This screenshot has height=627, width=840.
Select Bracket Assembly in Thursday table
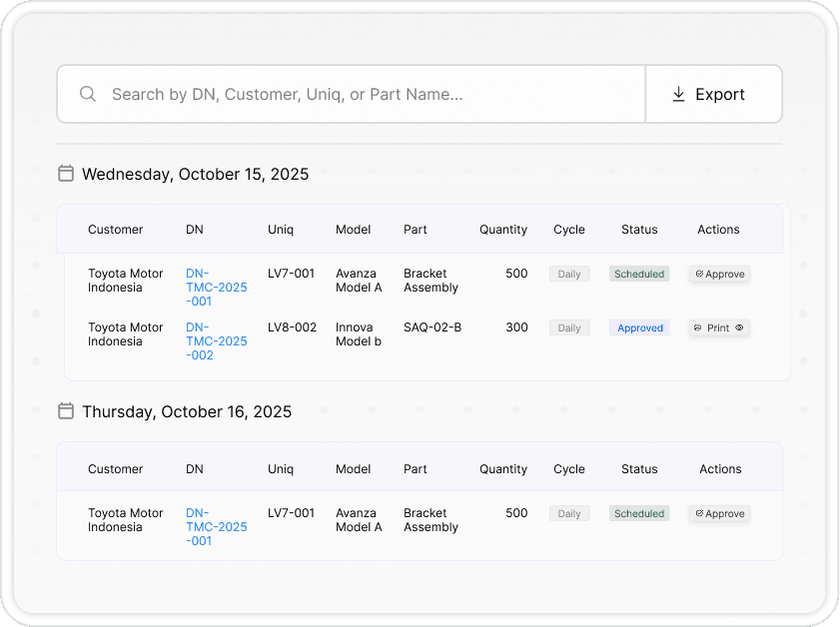tap(430, 520)
